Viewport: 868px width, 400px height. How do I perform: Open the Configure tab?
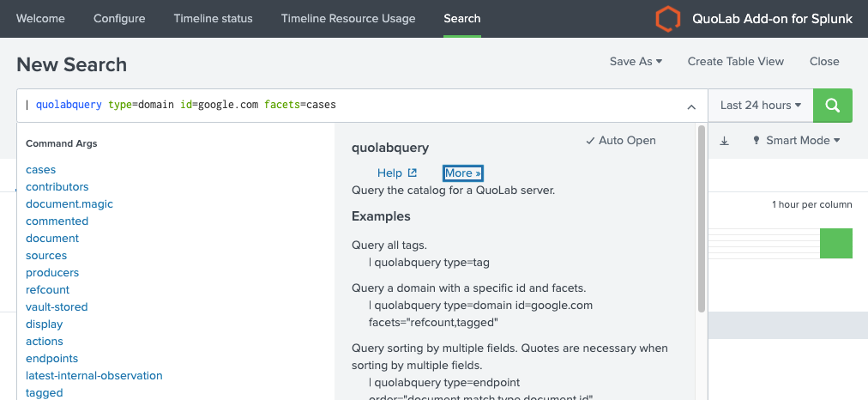[x=119, y=19]
